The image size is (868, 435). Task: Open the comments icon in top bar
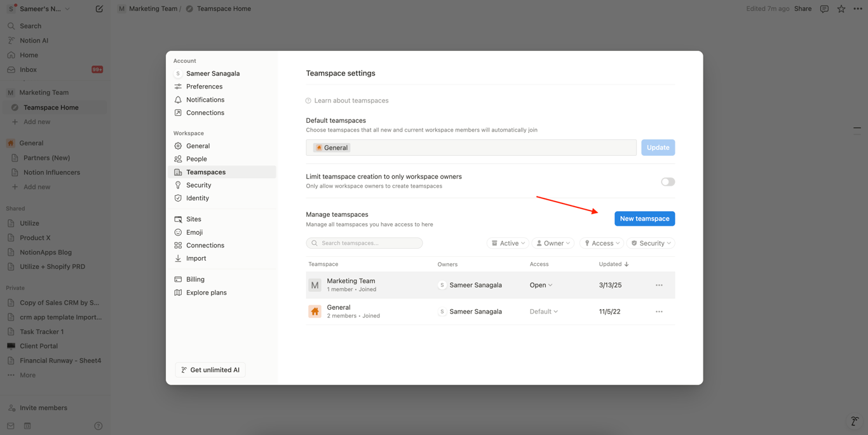pos(824,9)
